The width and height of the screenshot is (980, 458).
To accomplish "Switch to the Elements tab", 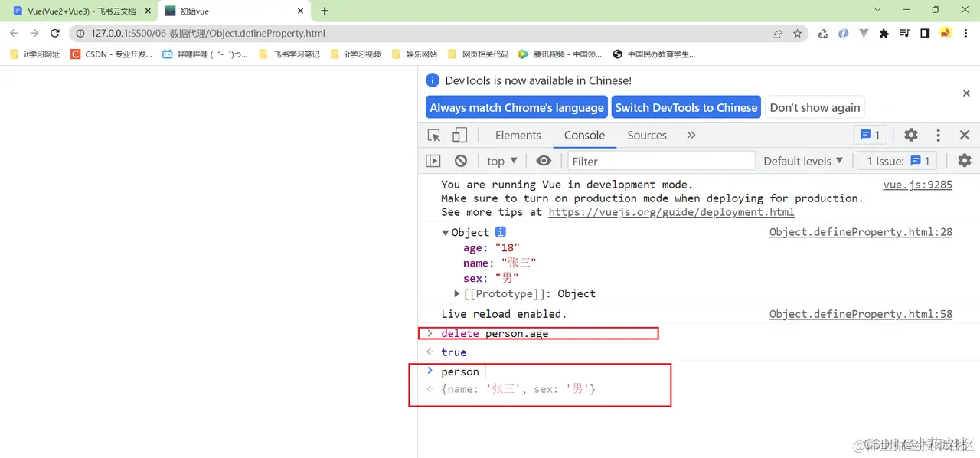I will (x=518, y=135).
